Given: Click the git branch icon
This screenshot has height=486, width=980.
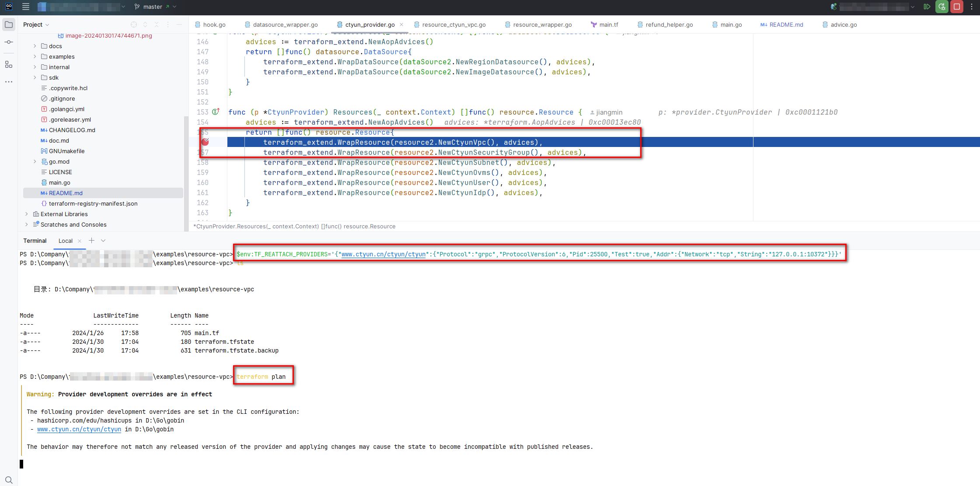Looking at the screenshot, I should [x=137, y=7].
